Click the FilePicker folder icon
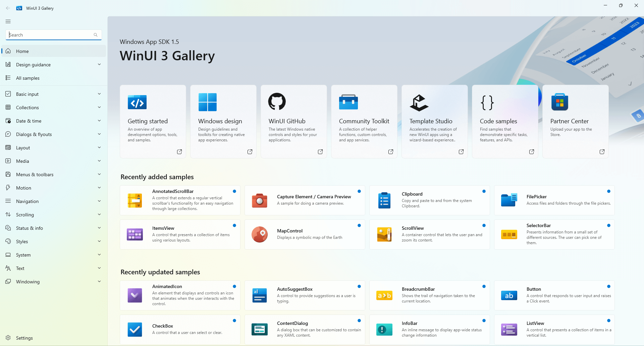The height and width of the screenshot is (346, 644). [x=509, y=200]
